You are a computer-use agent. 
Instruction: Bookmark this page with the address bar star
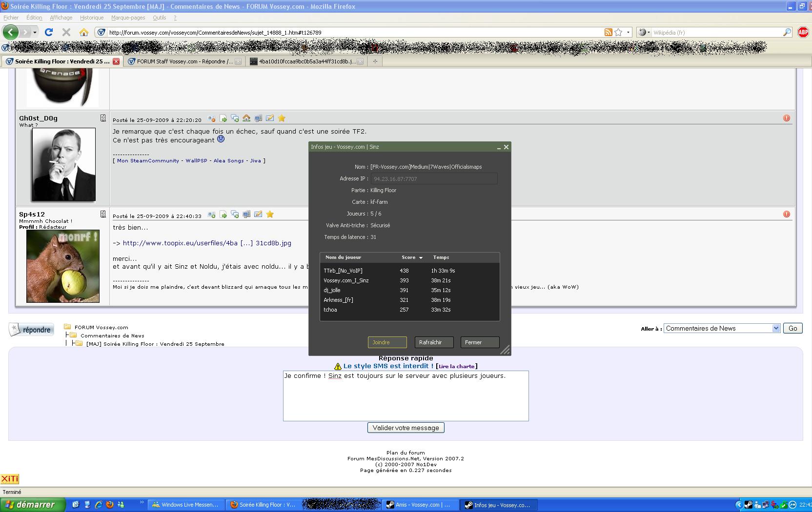618,32
